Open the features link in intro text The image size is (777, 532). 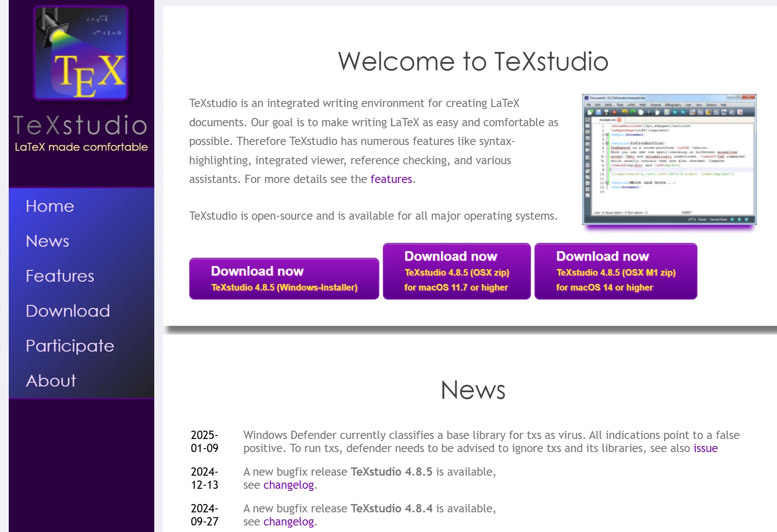click(391, 179)
